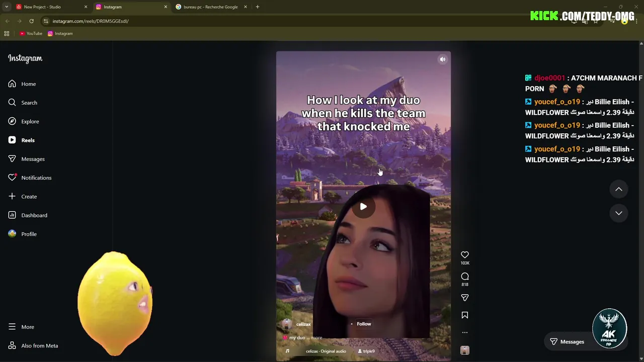Image resolution: width=644 pixels, height=362 pixels.
Task: Open tagged user triple9
Action: click(x=366, y=351)
